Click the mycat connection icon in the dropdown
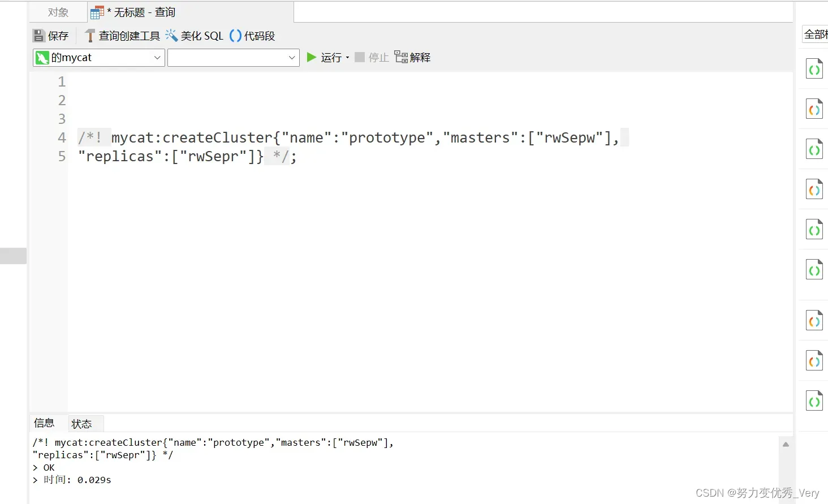 [x=42, y=58]
